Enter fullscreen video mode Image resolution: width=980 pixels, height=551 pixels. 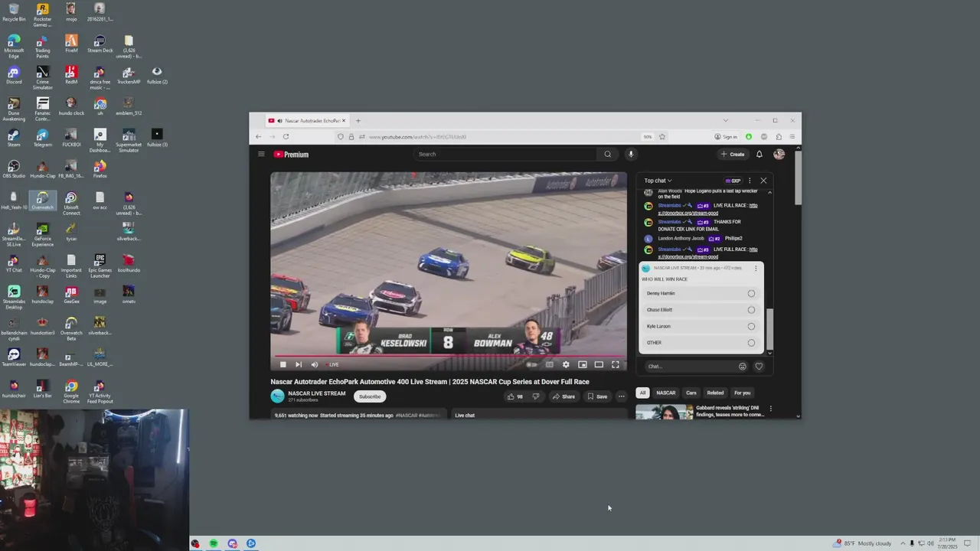615,364
